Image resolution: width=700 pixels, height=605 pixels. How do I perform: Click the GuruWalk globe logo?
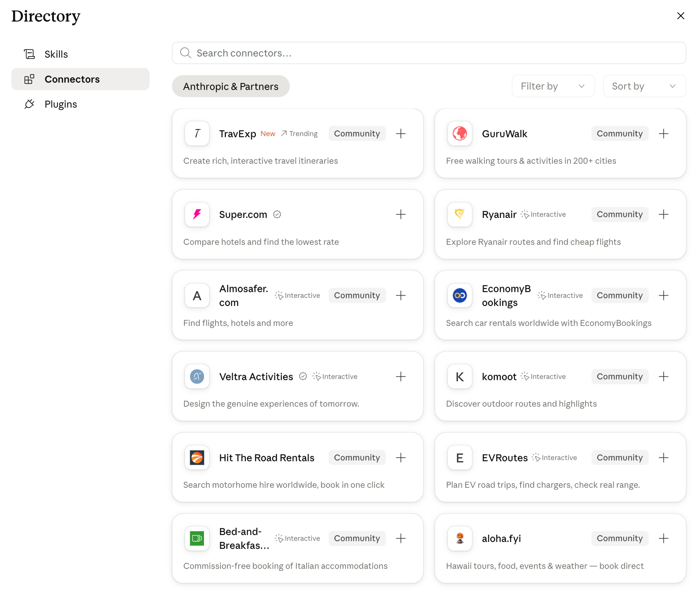[x=460, y=134]
